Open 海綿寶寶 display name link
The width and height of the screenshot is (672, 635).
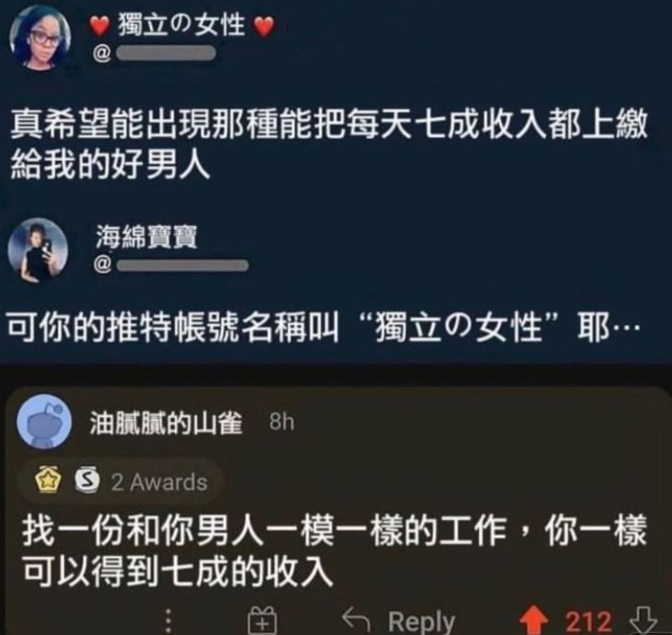click(x=146, y=237)
